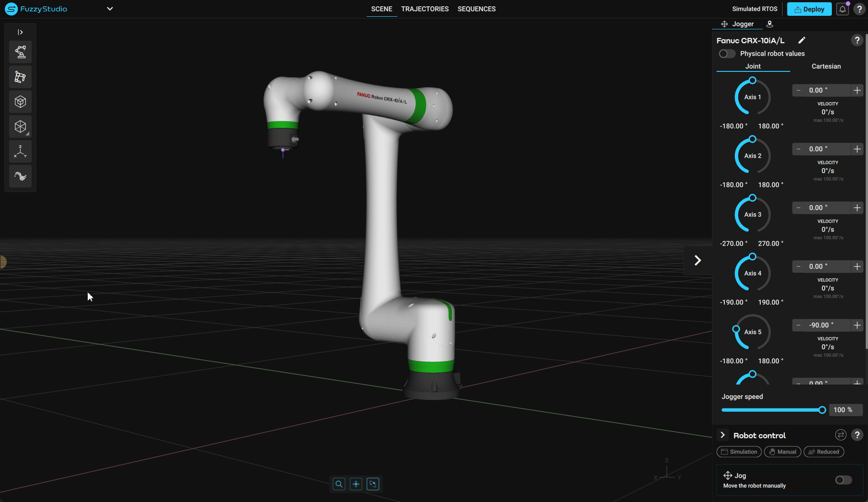
Task: Enable the Jog toggle switch
Action: pos(843,480)
